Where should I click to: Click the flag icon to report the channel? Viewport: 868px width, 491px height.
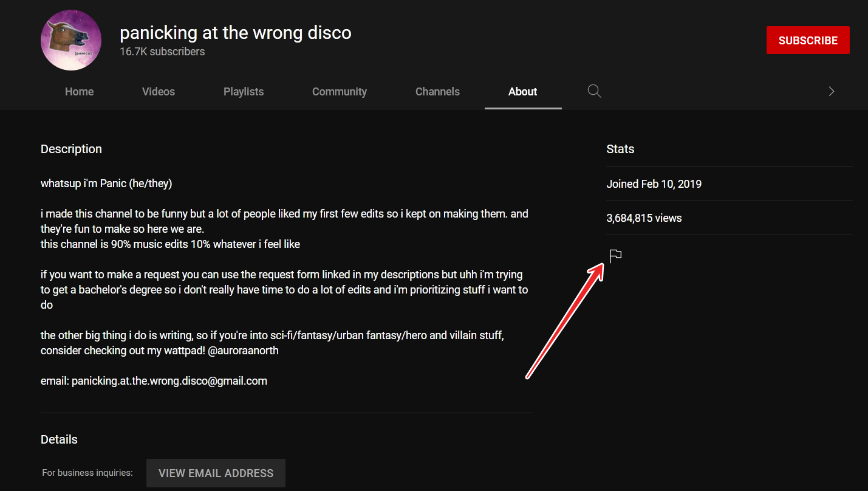pos(615,255)
